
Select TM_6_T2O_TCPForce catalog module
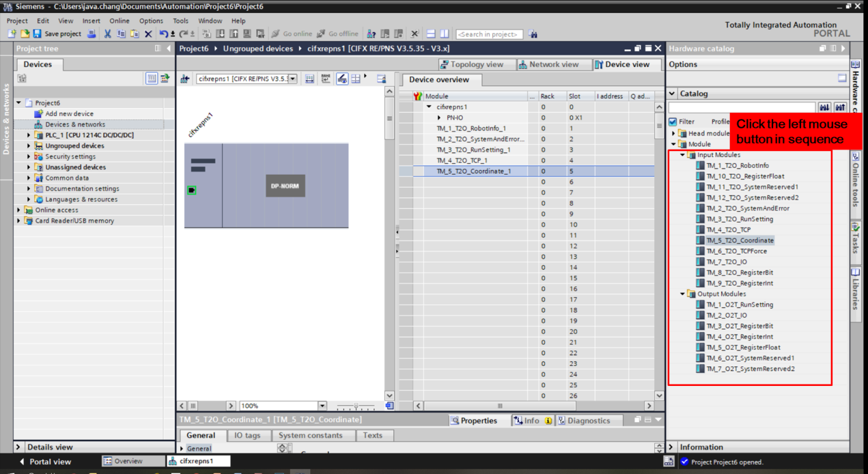click(736, 251)
